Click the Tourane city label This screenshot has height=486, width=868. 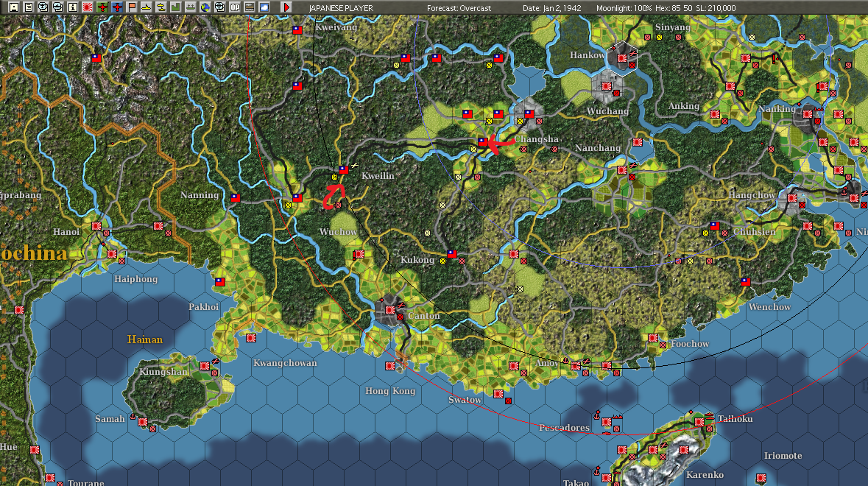pos(86,482)
